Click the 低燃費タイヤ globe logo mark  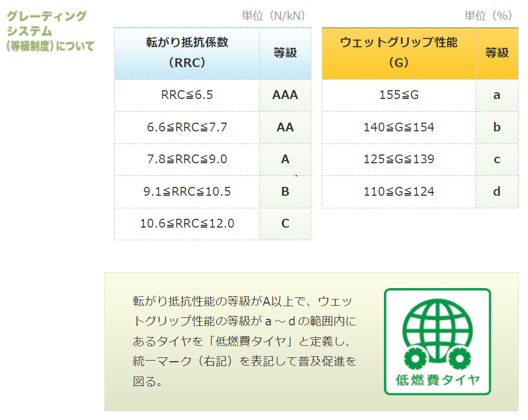point(437,341)
